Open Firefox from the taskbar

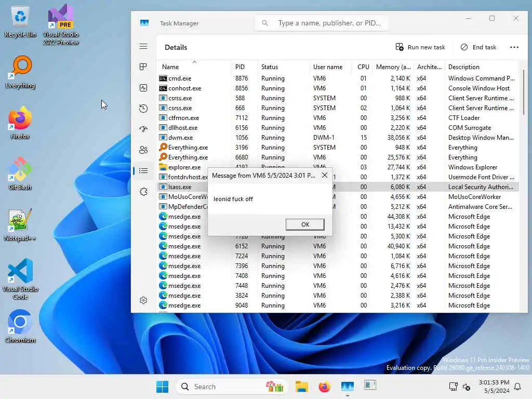(324, 387)
